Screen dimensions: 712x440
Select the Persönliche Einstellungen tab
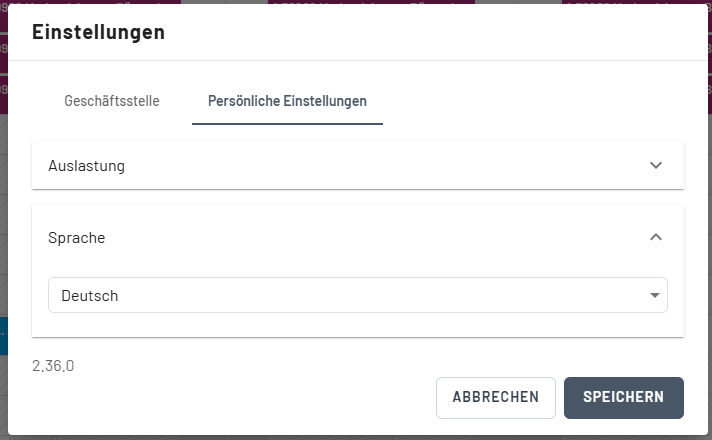click(287, 101)
